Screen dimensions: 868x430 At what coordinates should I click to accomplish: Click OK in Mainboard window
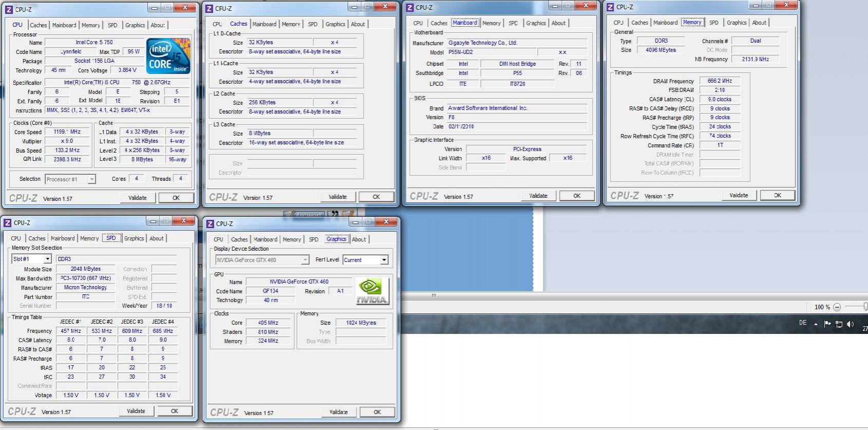[x=577, y=196]
